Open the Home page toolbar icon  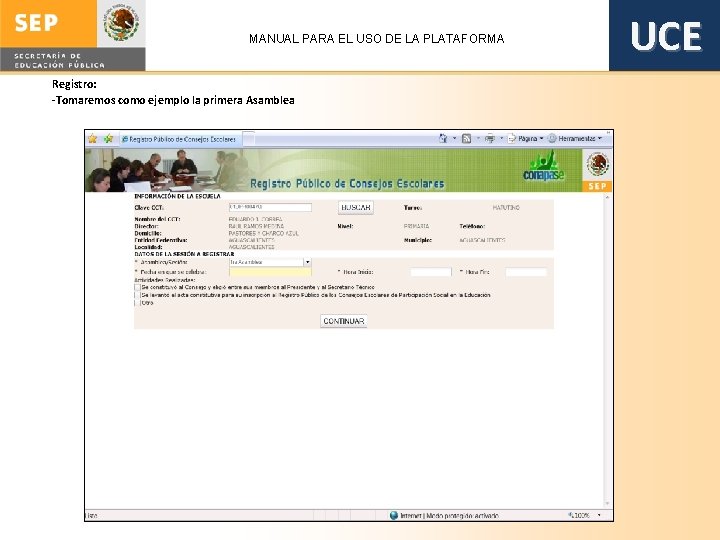click(443, 138)
